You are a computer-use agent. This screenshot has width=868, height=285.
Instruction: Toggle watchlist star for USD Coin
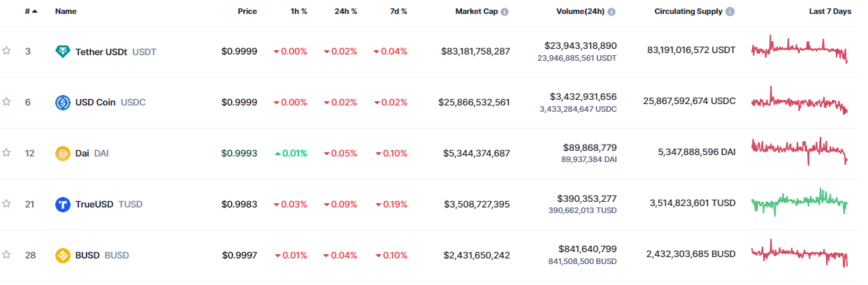click(x=6, y=102)
